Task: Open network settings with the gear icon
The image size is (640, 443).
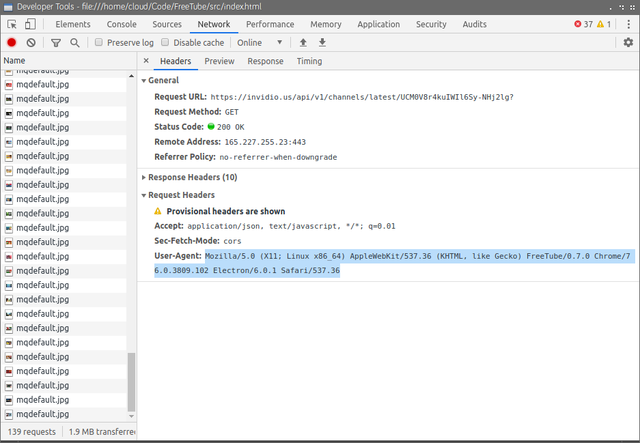Action: pyautogui.click(x=628, y=42)
